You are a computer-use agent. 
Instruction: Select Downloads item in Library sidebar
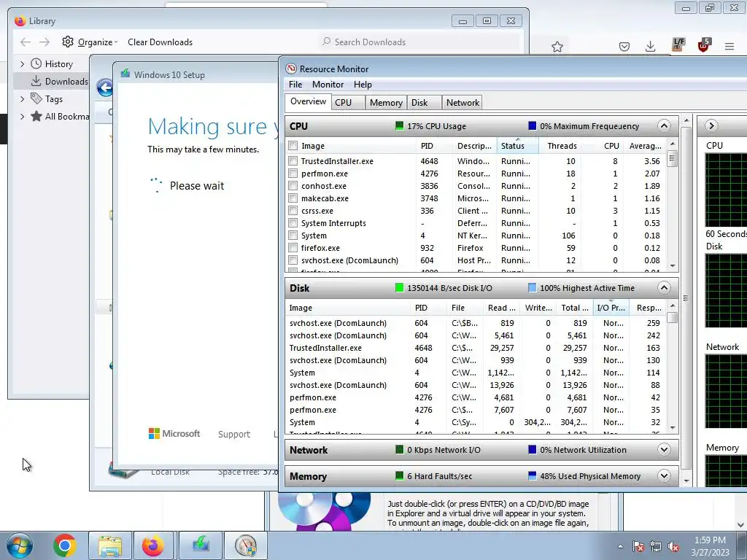pos(51,81)
